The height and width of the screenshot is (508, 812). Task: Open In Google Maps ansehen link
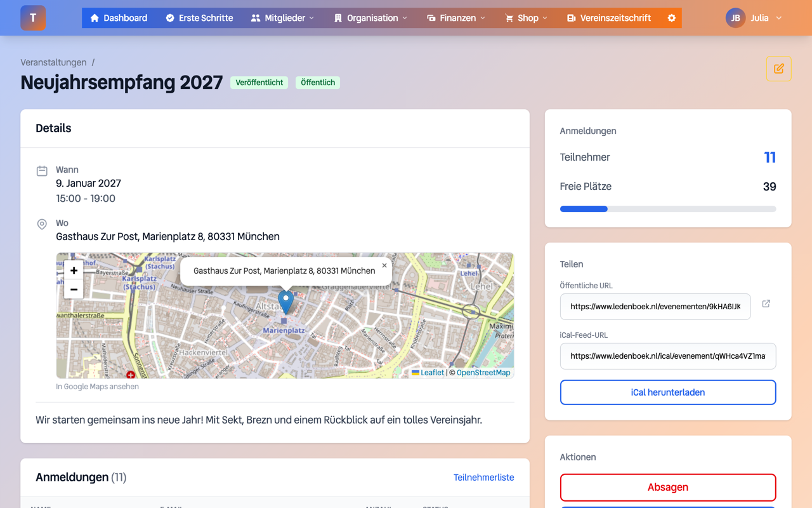pos(97,386)
